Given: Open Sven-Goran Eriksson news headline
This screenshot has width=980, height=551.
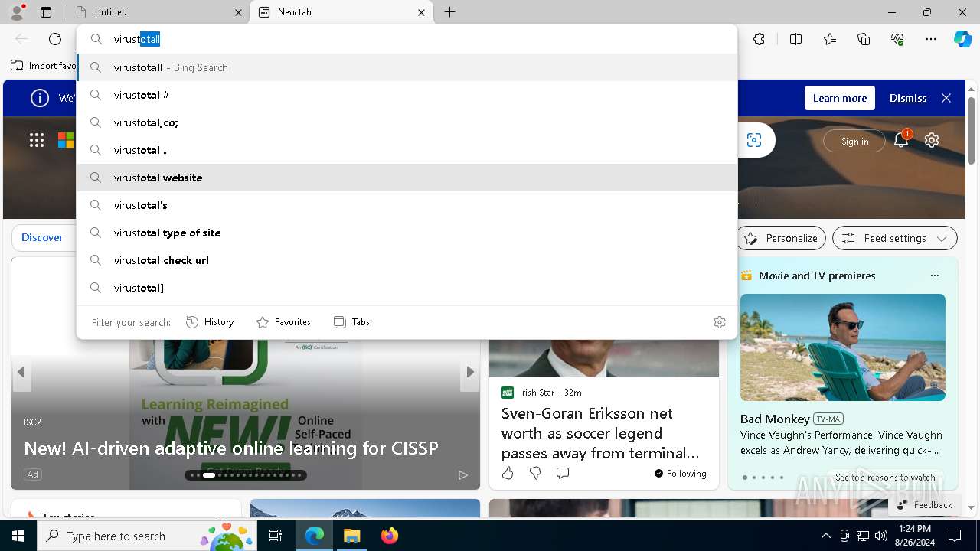Looking at the screenshot, I should (600, 433).
